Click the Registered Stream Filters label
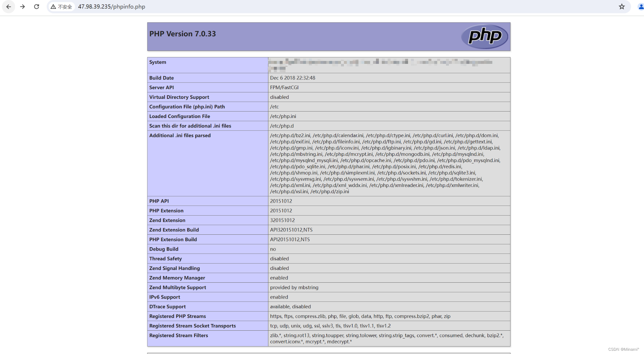Viewport: 644px width, 354px height. [179, 336]
